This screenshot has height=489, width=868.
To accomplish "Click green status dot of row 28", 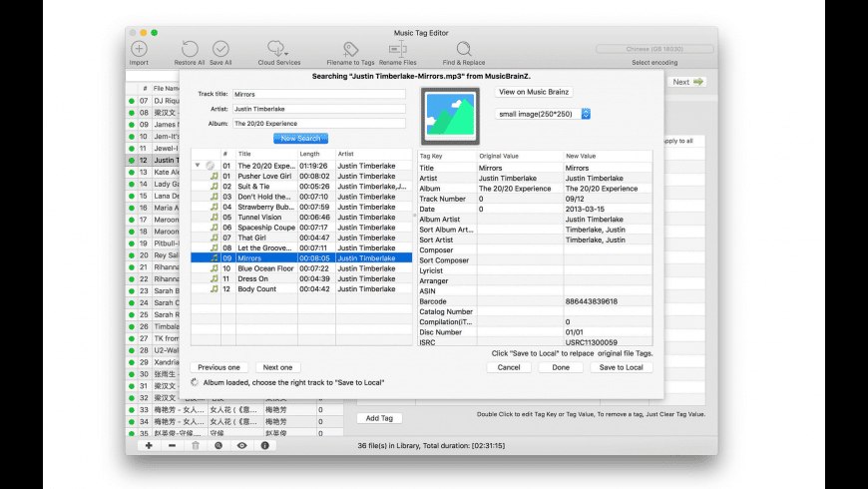I will coord(131,350).
